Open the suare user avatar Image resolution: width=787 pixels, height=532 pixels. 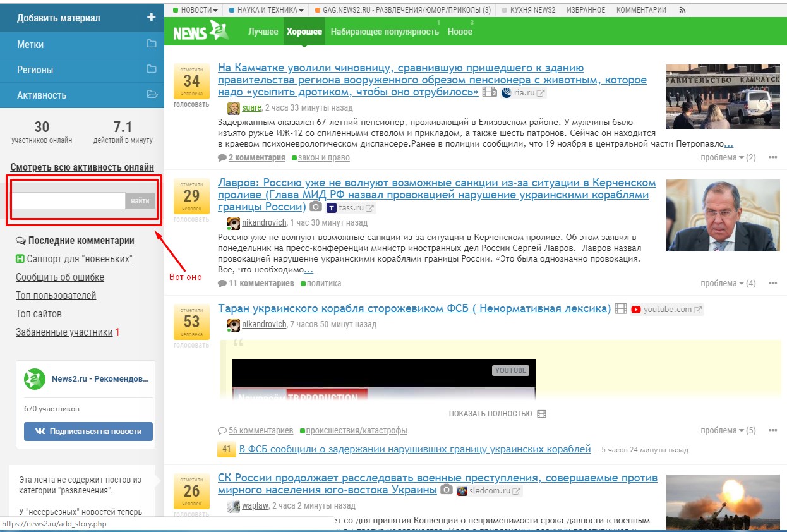(234, 108)
